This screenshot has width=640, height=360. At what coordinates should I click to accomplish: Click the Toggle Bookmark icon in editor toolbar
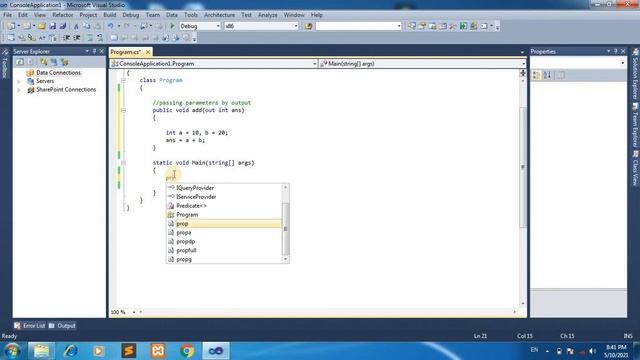pyautogui.click(x=114, y=38)
